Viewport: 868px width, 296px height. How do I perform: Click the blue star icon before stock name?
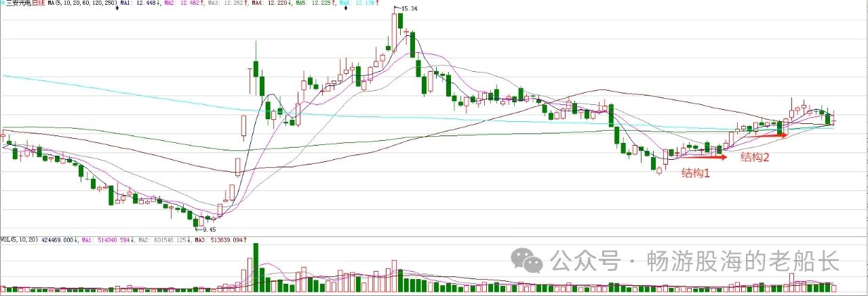[3, 3]
